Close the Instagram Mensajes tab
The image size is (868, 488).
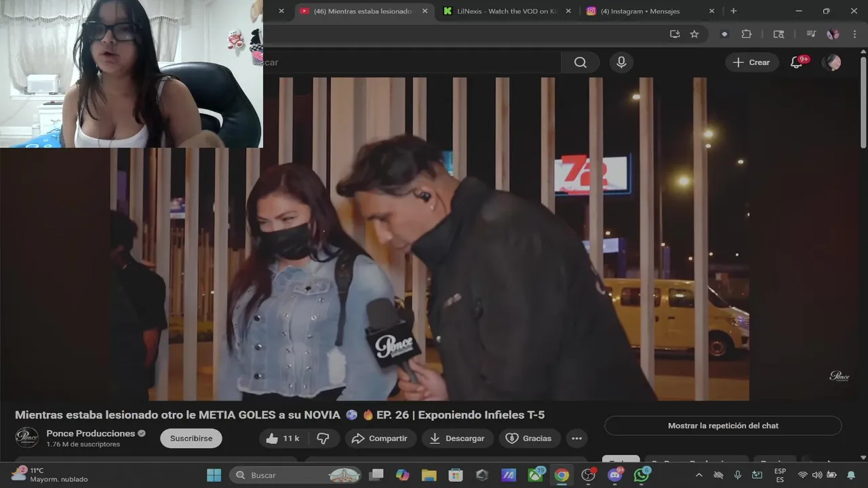point(711,11)
